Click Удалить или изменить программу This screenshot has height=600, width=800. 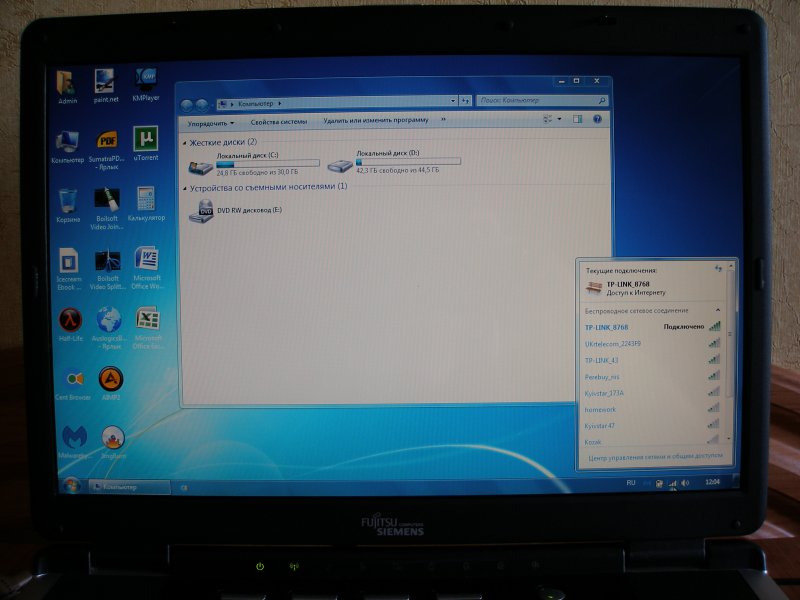376,120
